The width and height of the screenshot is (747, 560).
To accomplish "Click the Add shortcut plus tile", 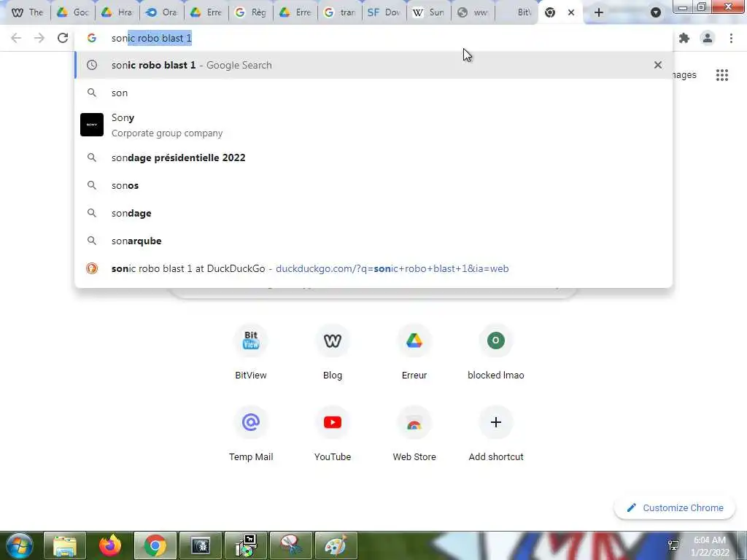I will coord(496,433).
